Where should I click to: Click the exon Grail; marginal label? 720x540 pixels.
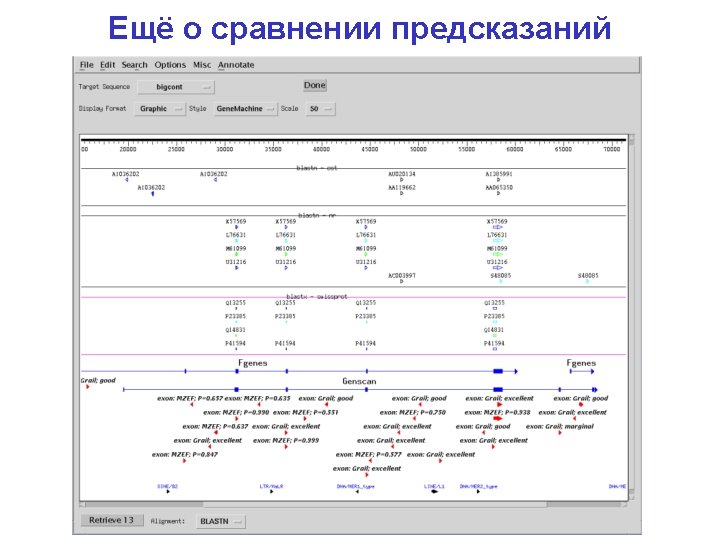[x=560, y=426]
